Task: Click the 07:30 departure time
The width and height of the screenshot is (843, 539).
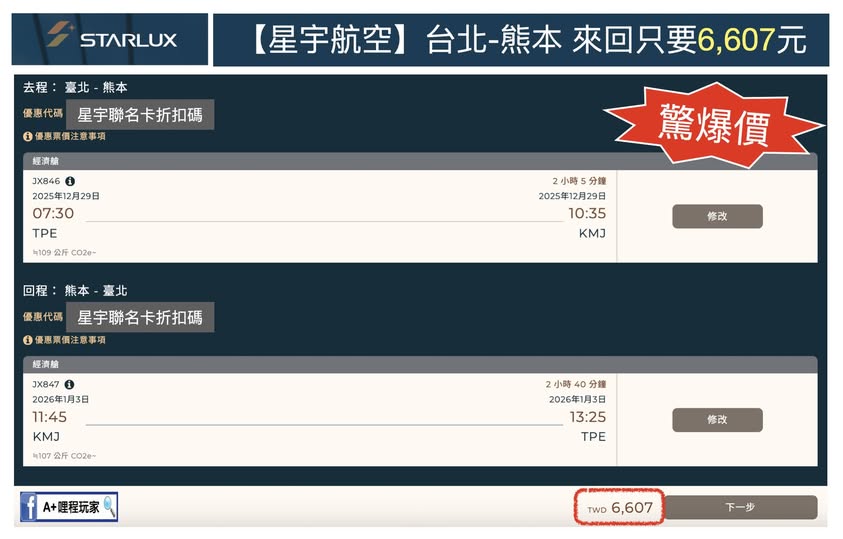Action: 53,214
